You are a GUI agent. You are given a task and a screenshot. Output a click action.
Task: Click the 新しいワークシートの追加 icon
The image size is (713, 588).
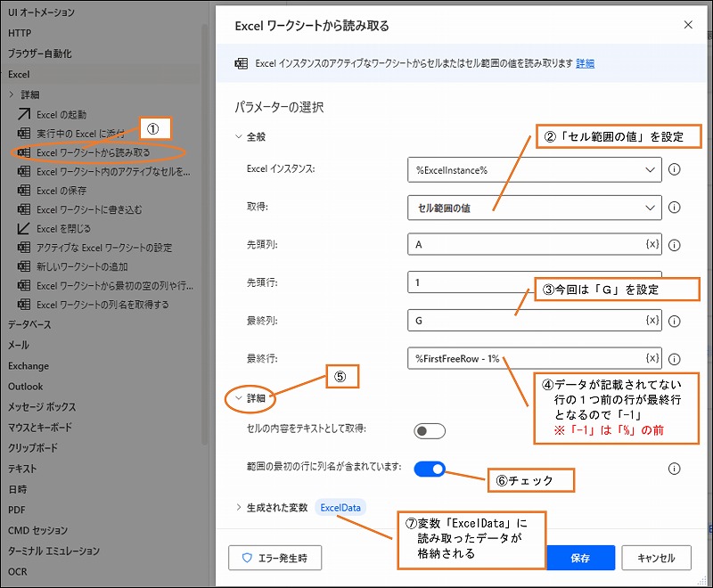[x=24, y=266]
